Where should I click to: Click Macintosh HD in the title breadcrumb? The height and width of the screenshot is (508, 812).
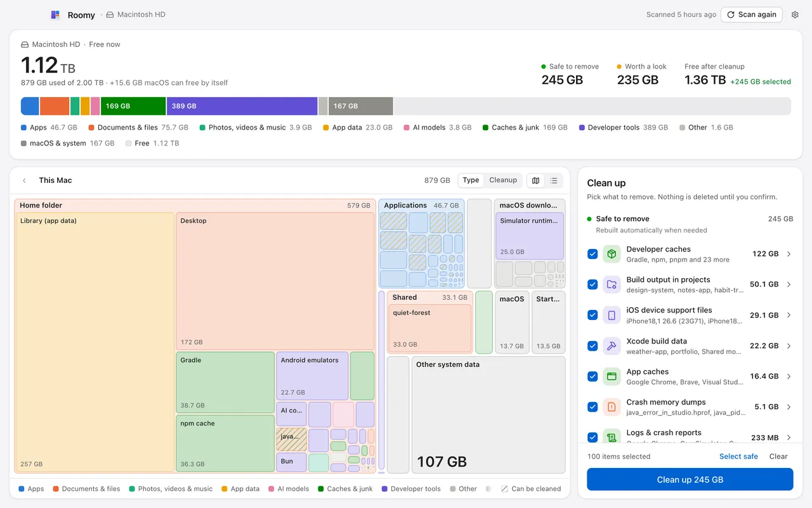(x=141, y=15)
